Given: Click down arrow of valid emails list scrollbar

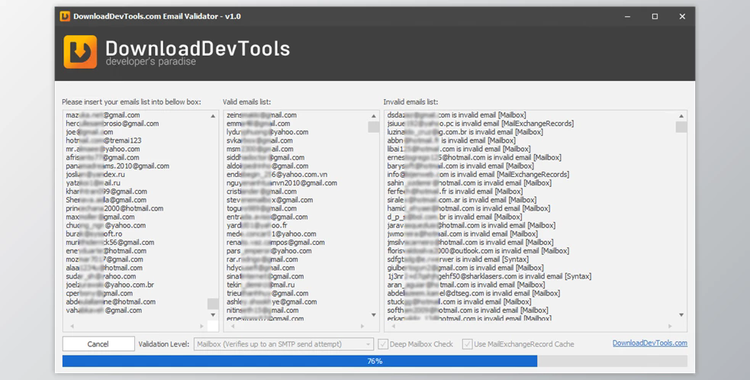Looking at the screenshot, I should [x=374, y=314].
